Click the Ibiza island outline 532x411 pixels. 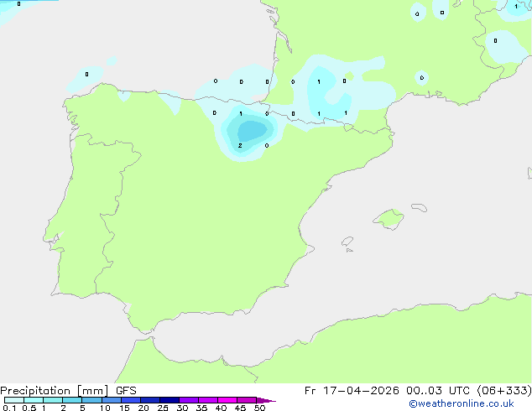[x=347, y=242]
